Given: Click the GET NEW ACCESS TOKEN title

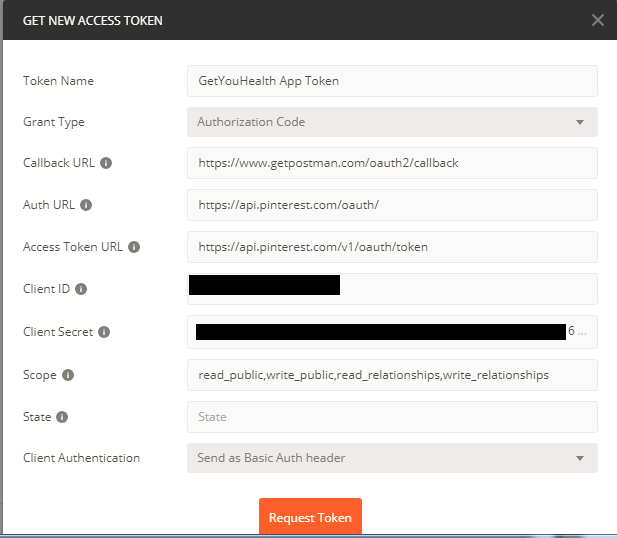Looking at the screenshot, I should point(92,20).
